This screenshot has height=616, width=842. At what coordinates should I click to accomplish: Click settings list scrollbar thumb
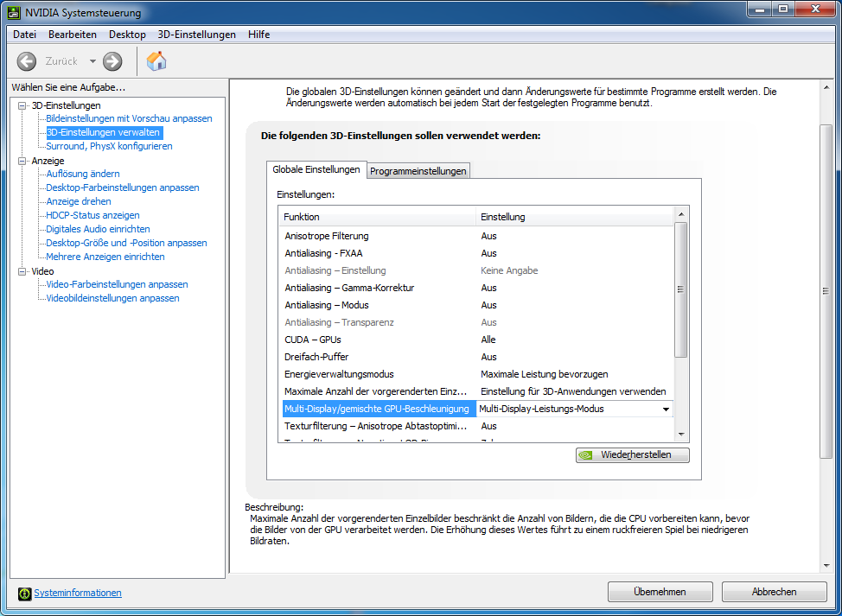[x=681, y=289]
